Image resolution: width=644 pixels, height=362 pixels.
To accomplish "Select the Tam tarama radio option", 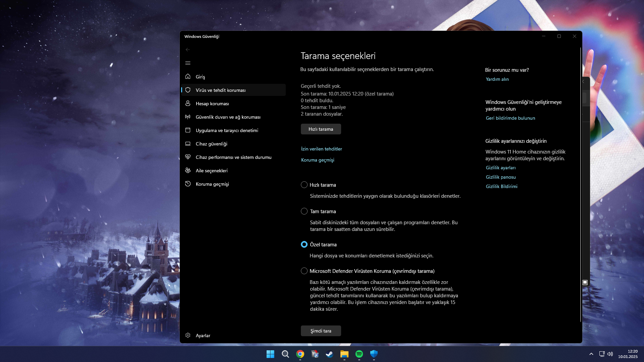I will 304,212.
